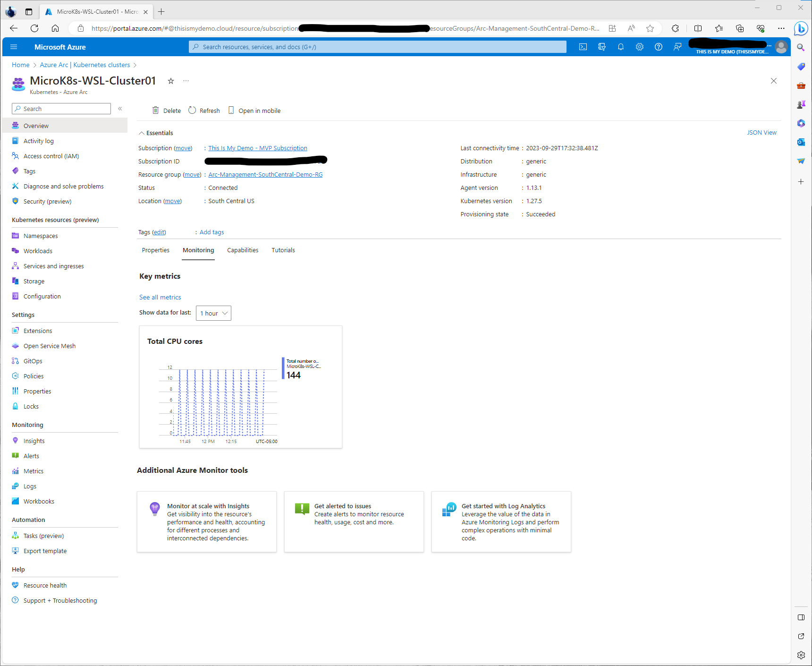Favorite the cluster with star icon
Screen dimensions: 812x666
point(171,81)
